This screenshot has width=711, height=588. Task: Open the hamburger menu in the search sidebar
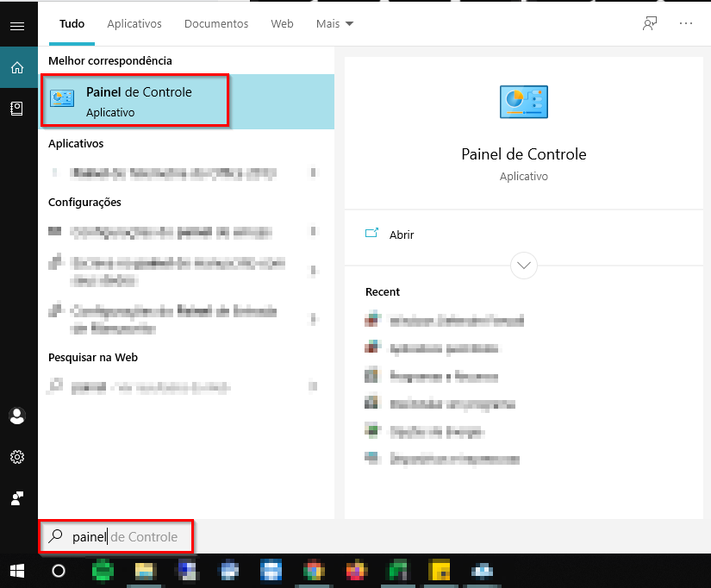17,27
